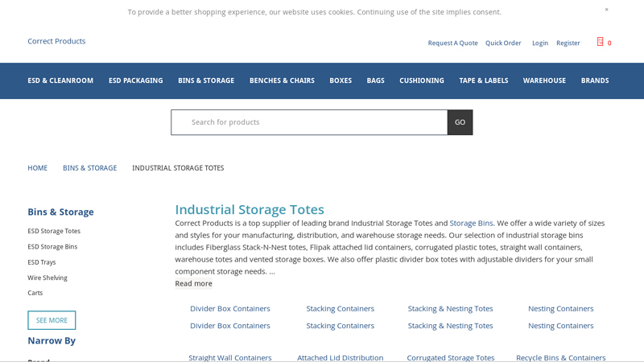Go to HOME breadcrumb

point(37,168)
